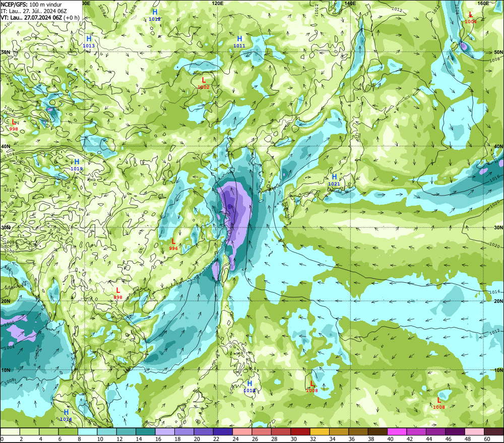
Task: Choose the pink legend swatch labeled 24
Action: point(242,431)
